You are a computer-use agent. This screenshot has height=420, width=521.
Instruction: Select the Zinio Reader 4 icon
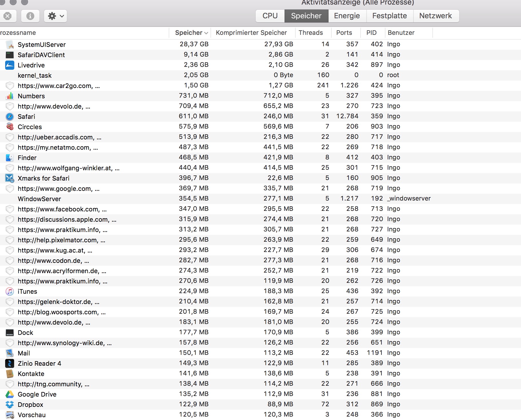10,363
